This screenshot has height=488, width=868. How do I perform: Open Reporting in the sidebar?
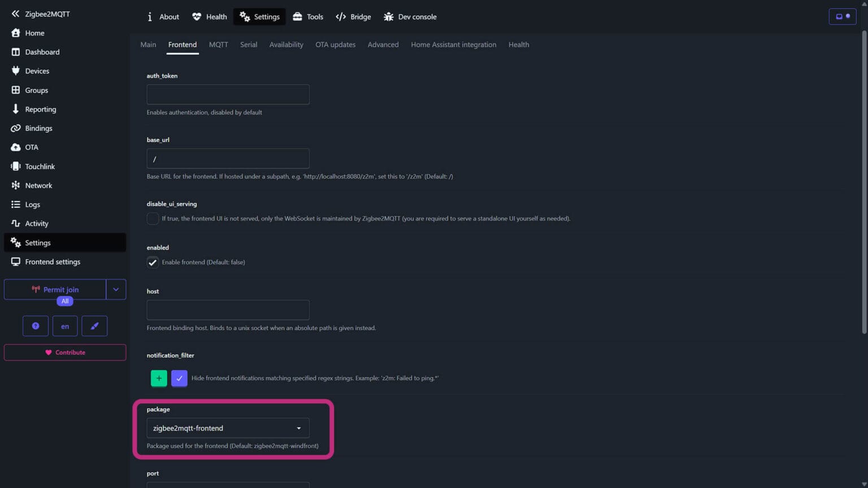(x=65, y=109)
